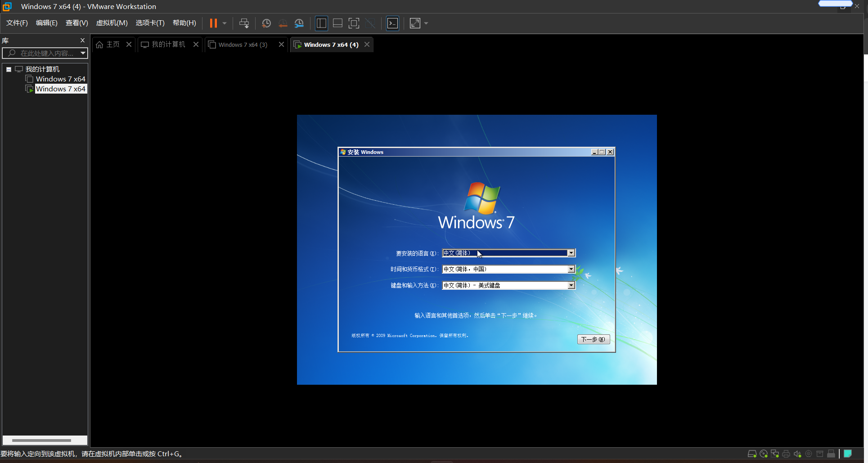Switch to the 主页 tab

112,45
